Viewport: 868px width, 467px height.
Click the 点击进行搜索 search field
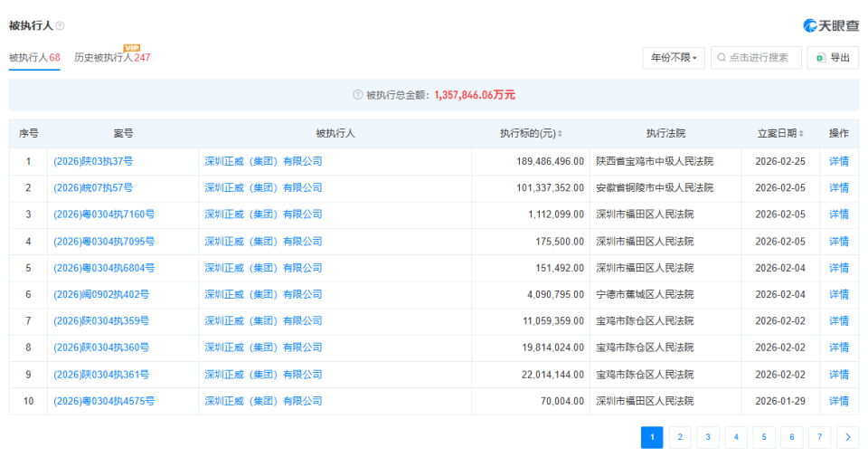click(x=756, y=58)
